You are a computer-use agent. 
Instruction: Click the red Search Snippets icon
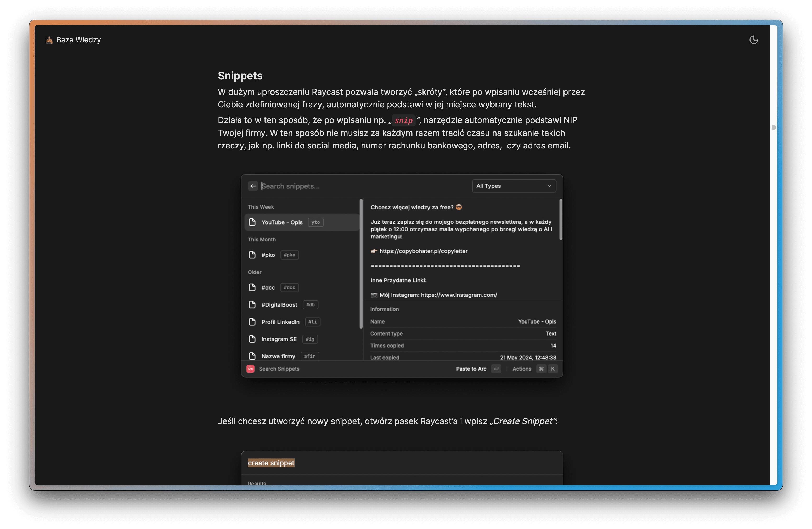pyautogui.click(x=250, y=369)
